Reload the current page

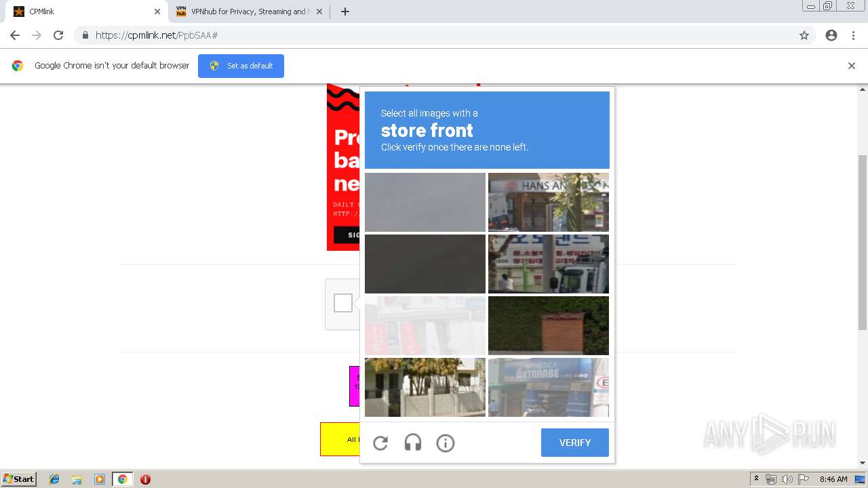[x=58, y=35]
